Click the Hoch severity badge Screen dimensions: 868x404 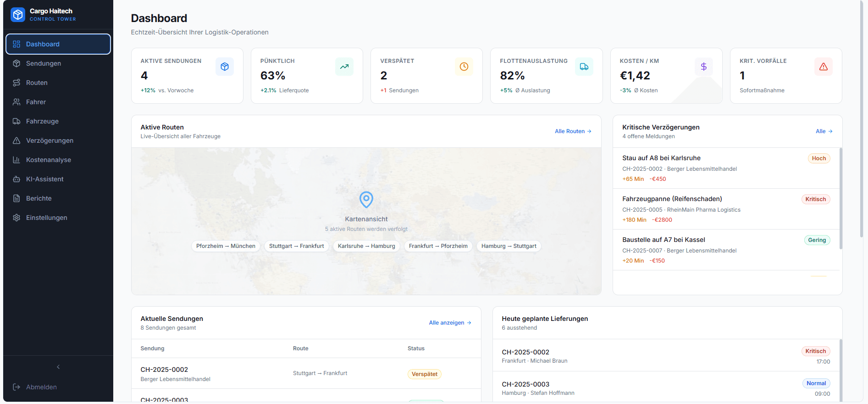(x=819, y=158)
